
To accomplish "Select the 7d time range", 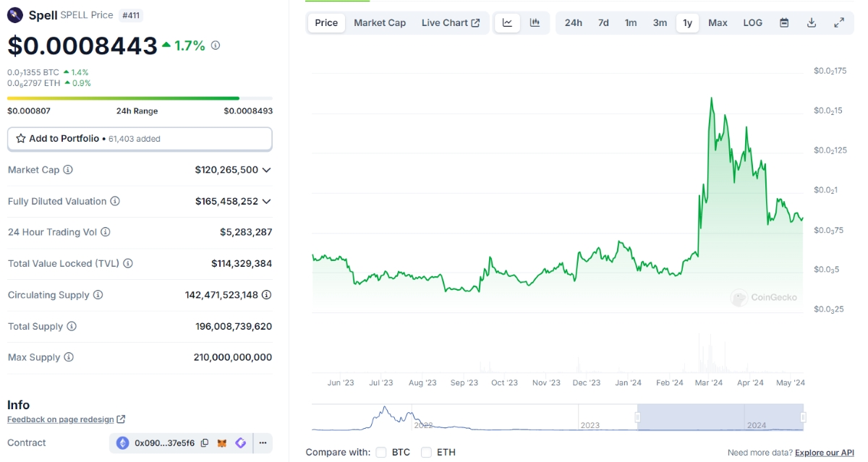I will [x=603, y=22].
